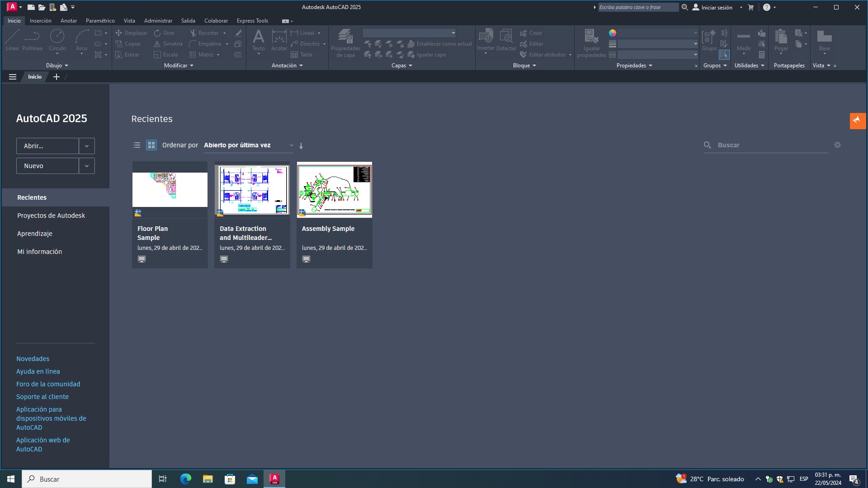Image resolution: width=868 pixels, height=488 pixels.
Task: Expand the Abrir dropdown arrow
Action: tap(87, 146)
